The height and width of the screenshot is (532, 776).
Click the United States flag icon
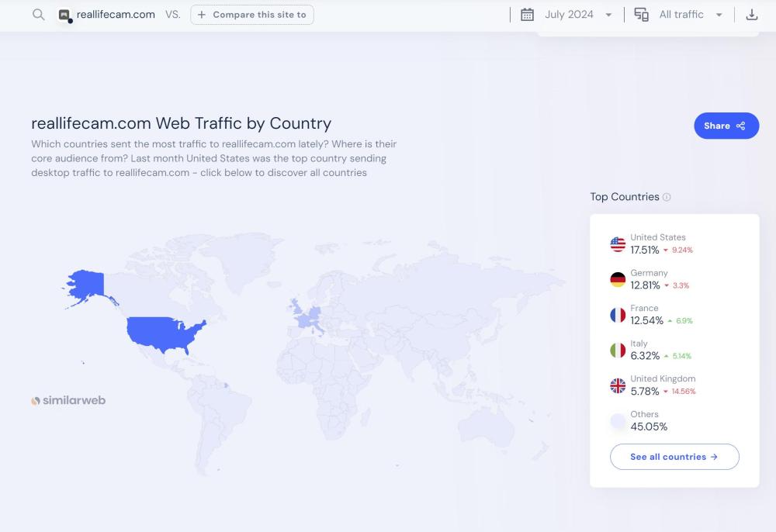618,244
